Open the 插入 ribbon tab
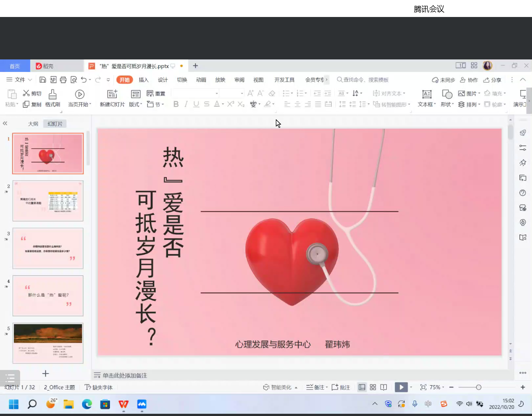 144,80
